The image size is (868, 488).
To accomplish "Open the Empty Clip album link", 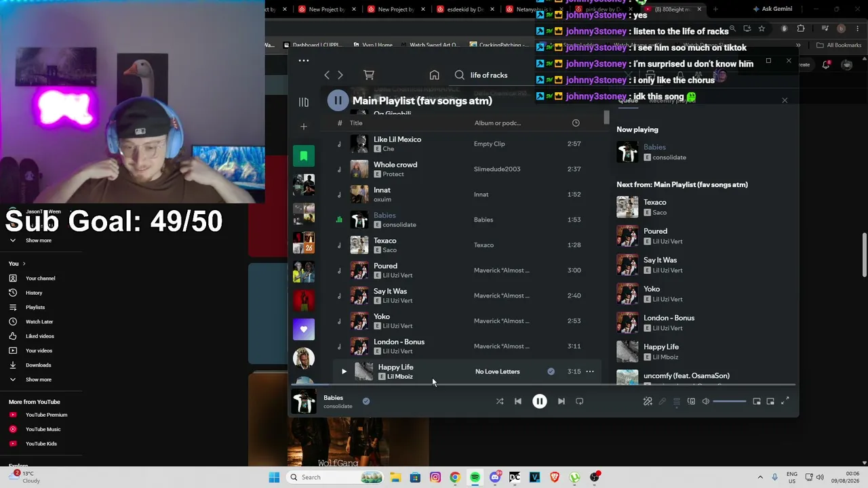I will [490, 144].
